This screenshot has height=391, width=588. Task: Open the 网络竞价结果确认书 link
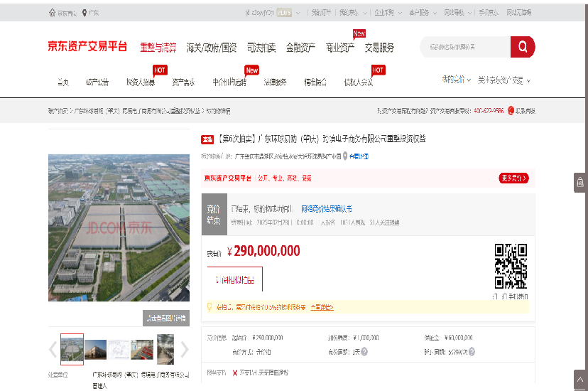327,208
